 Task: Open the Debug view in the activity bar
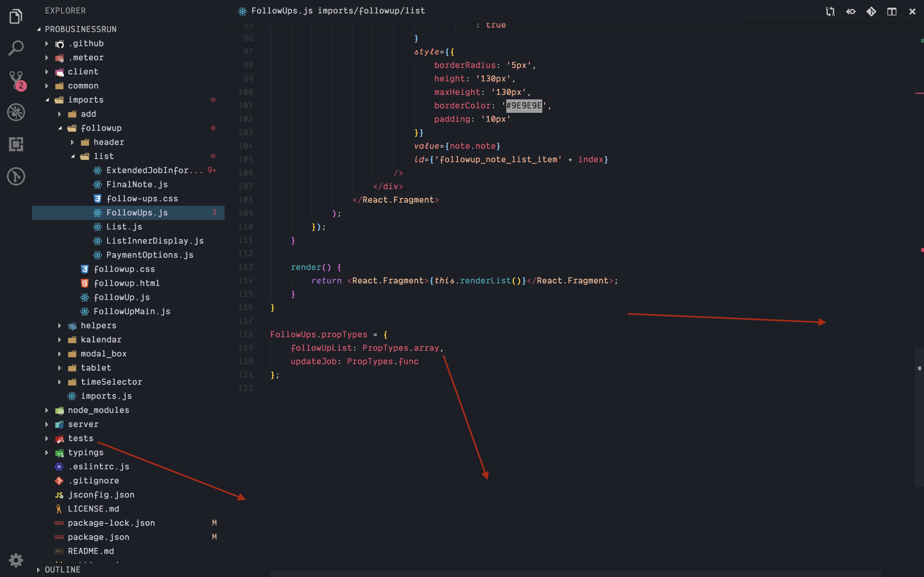pos(16,112)
